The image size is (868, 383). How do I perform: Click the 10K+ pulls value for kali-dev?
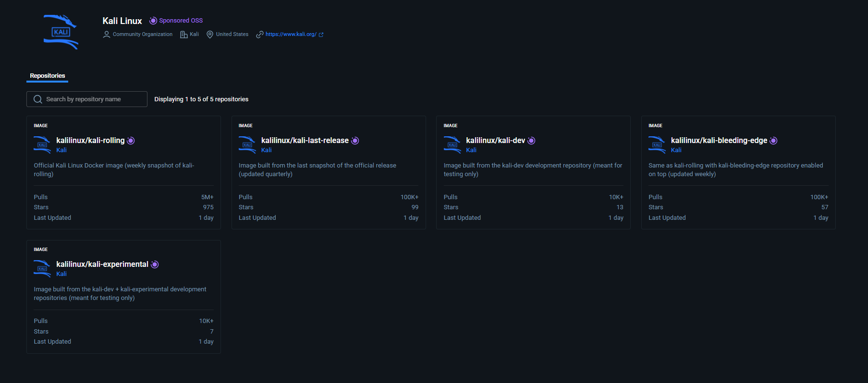[x=616, y=197]
